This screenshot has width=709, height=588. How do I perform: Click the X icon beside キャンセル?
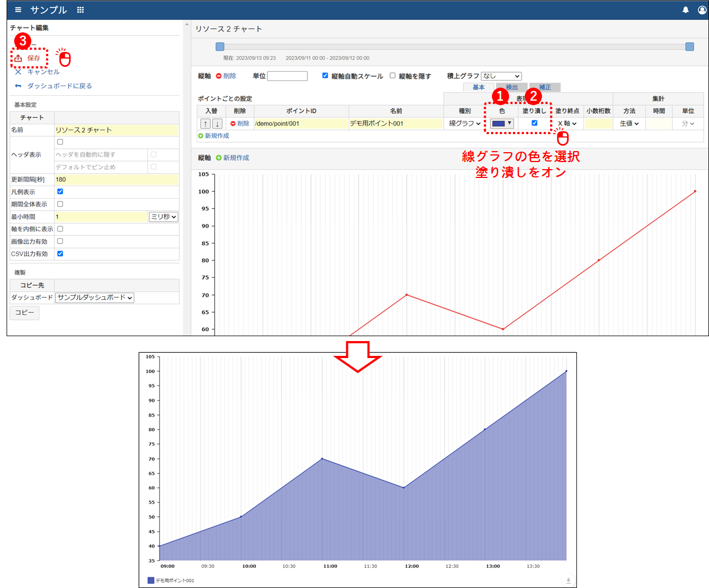point(18,72)
